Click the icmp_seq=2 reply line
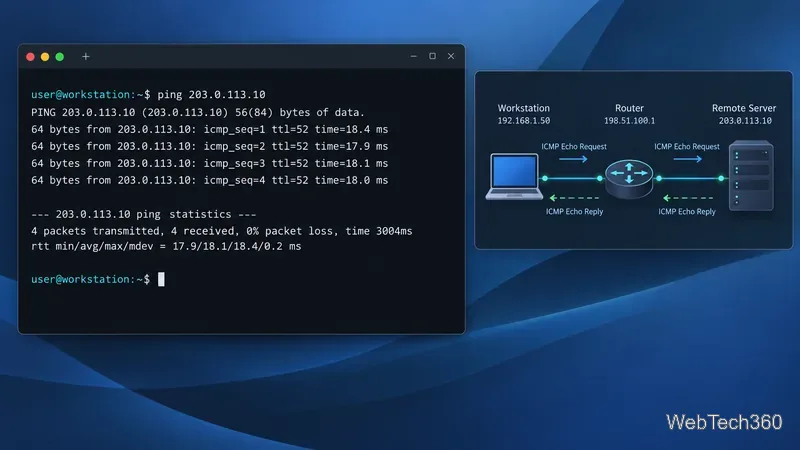The image size is (800, 450). [210, 146]
